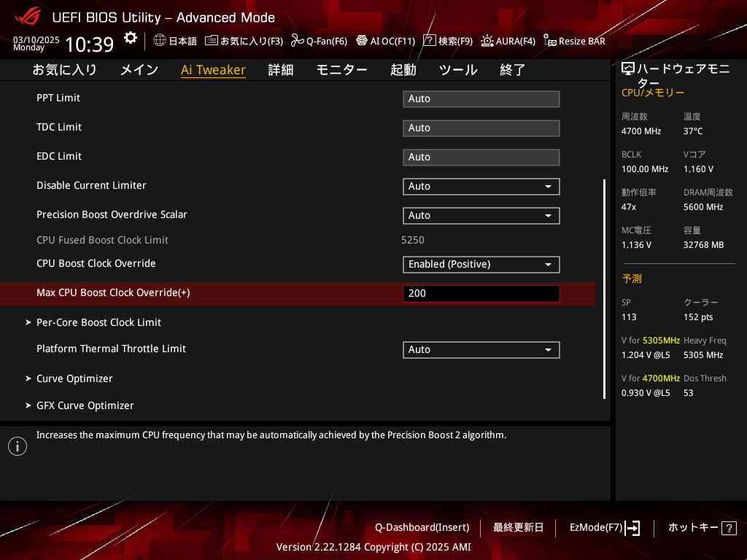This screenshot has height=560, width=747.
Task: Switch to EzMode(F7)
Action: coord(596,528)
